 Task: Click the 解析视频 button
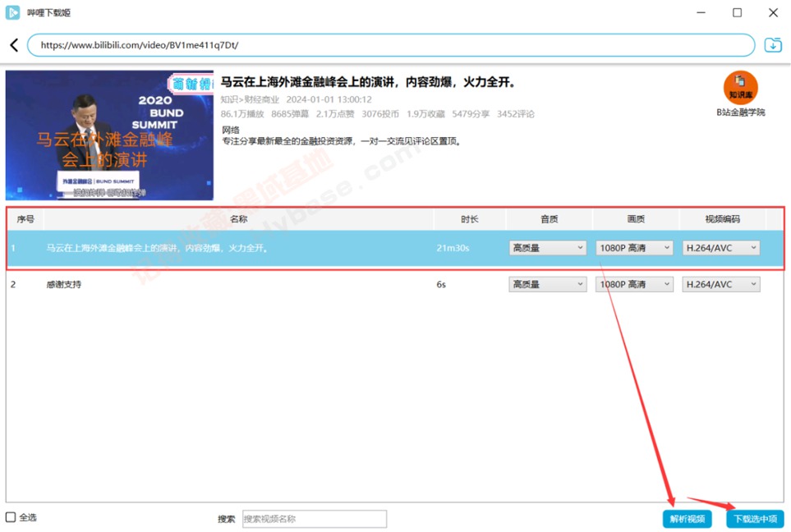(687, 519)
